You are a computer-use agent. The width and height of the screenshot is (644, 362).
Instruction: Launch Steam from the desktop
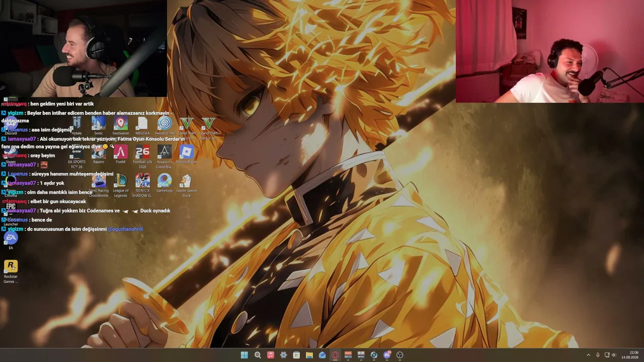click(x=11, y=153)
